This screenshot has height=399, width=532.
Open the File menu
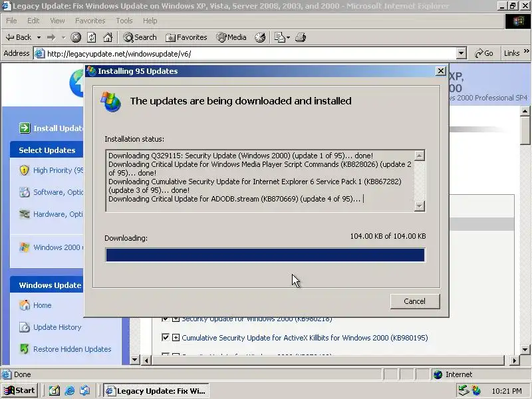[11, 21]
